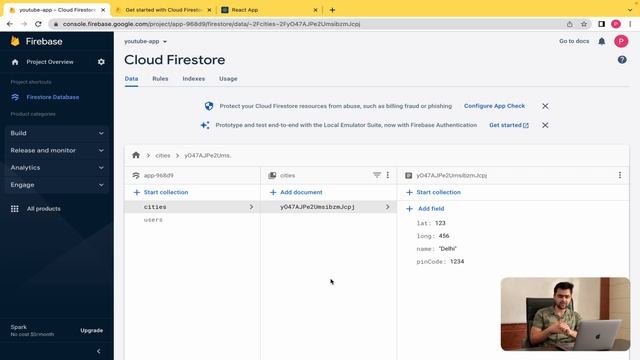Click Start collection in document panel
640x360 pixels.
click(x=433, y=192)
